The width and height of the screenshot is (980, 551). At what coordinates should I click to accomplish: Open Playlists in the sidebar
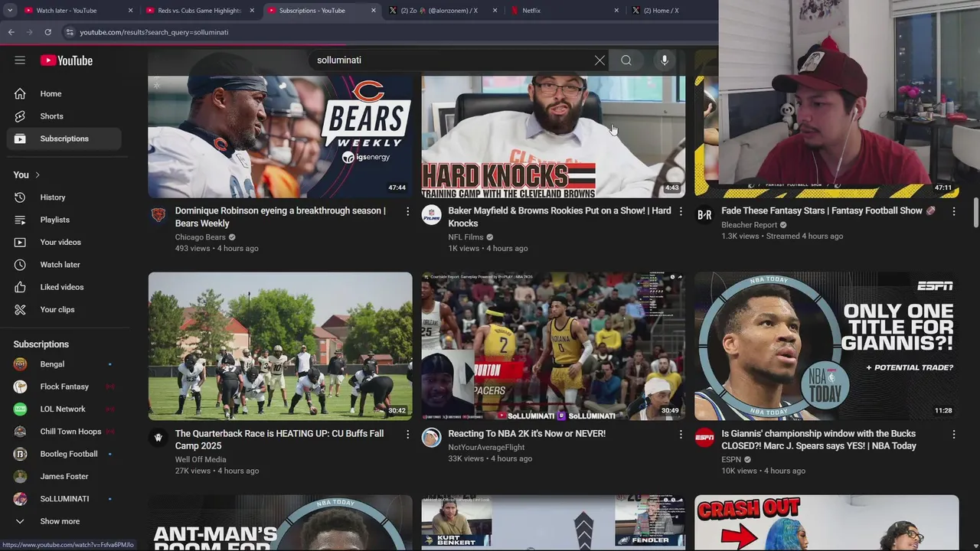click(64, 220)
